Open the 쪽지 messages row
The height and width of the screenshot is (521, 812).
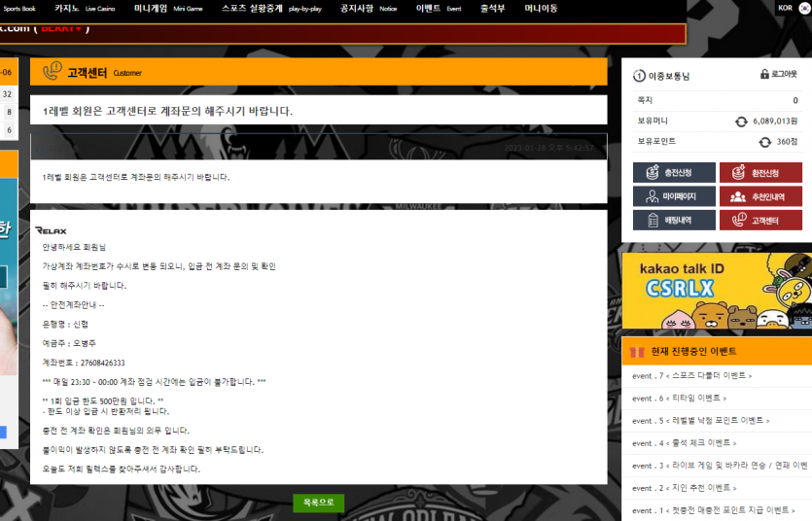(717, 100)
